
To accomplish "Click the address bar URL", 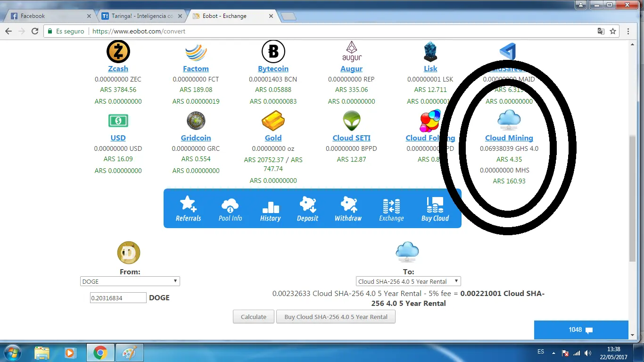I will coord(139,31).
